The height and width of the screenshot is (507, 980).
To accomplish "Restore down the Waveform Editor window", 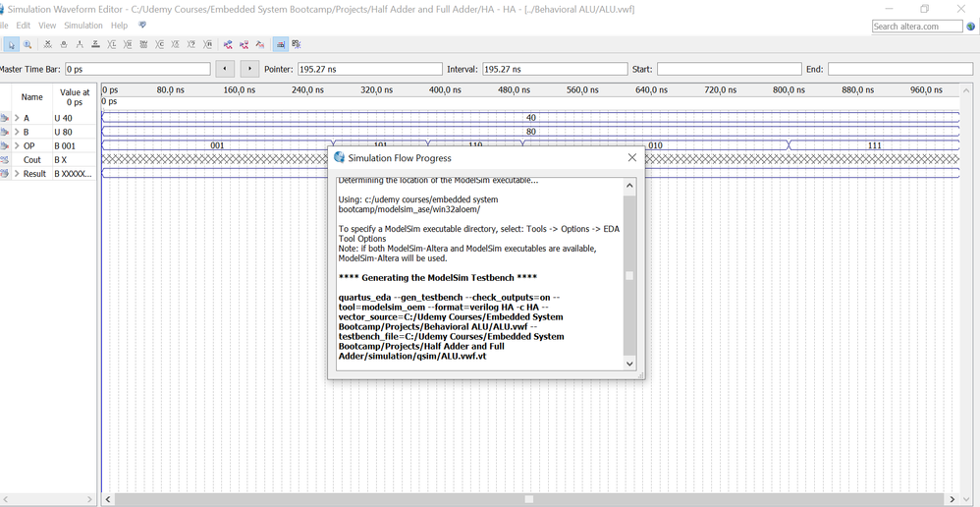I will tap(924, 8).
